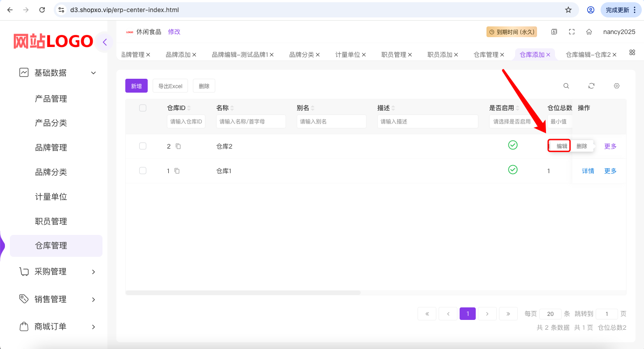
Task: Click 编辑 for the 仓库2 row
Action: (562, 146)
